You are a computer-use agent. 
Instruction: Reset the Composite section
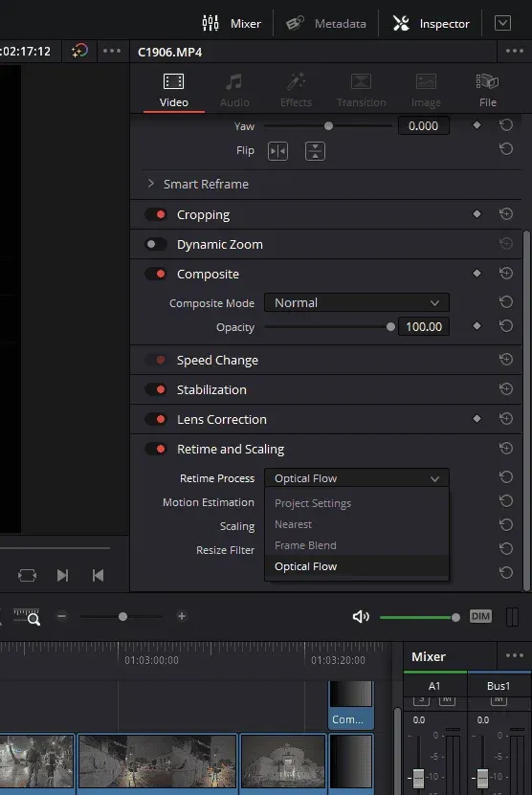point(506,274)
